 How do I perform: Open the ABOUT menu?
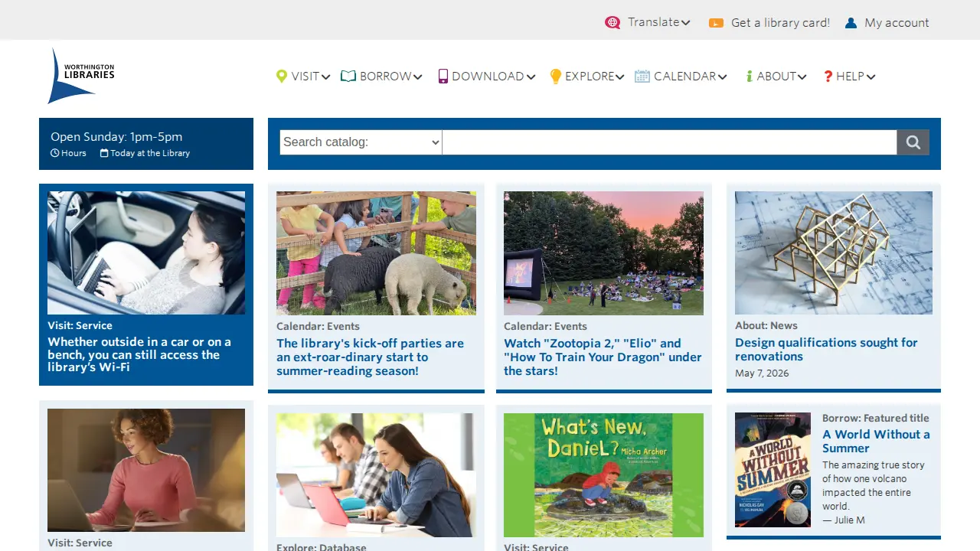point(776,77)
